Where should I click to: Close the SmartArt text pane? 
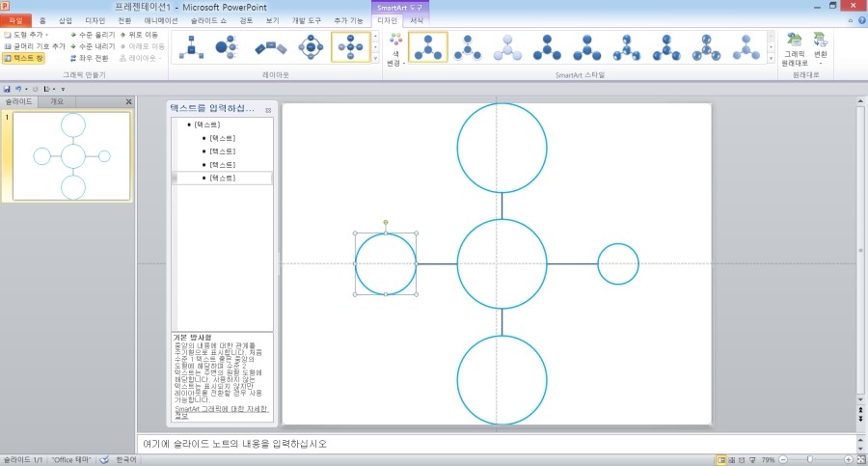[x=268, y=110]
